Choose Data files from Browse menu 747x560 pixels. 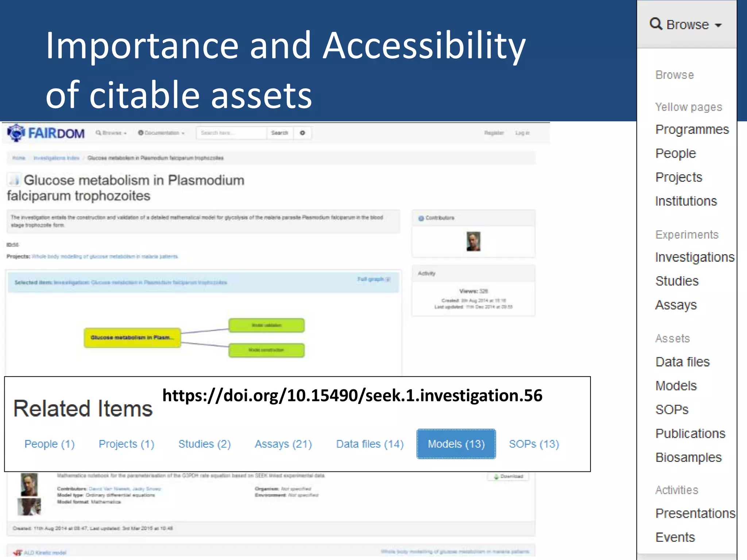(x=682, y=362)
